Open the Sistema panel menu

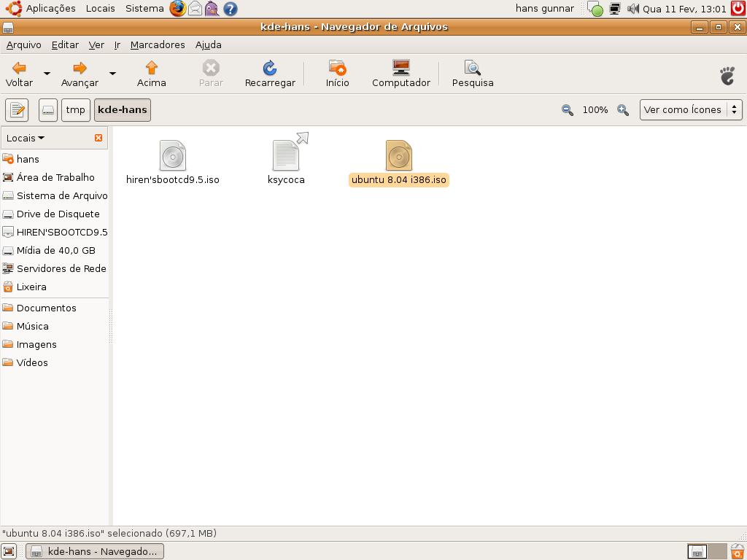point(144,9)
